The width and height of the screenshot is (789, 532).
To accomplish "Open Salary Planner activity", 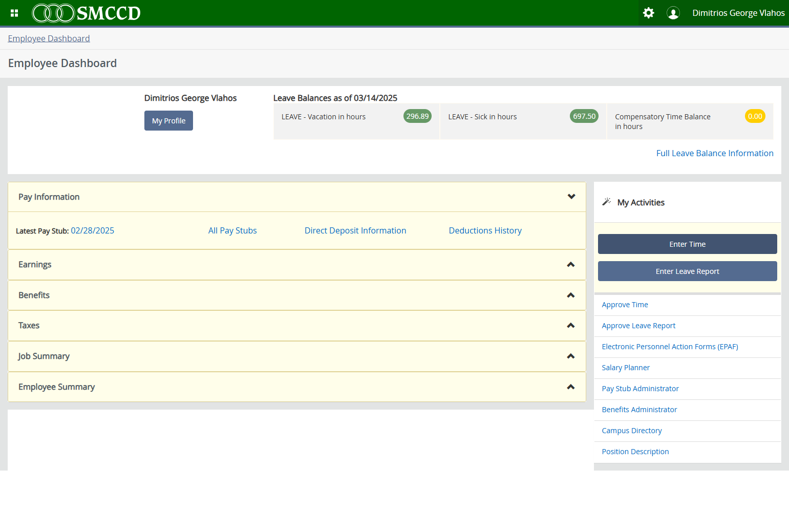I will coord(626,368).
